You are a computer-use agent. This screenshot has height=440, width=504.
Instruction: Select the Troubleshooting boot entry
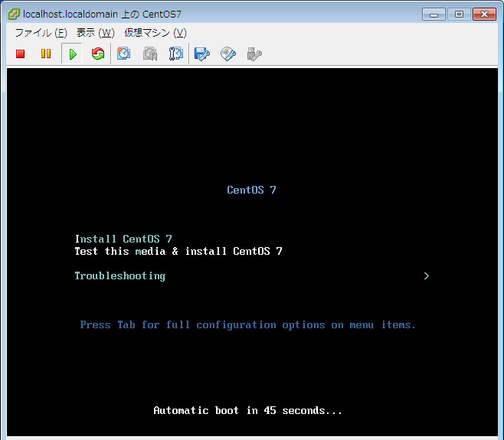point(120,276)
